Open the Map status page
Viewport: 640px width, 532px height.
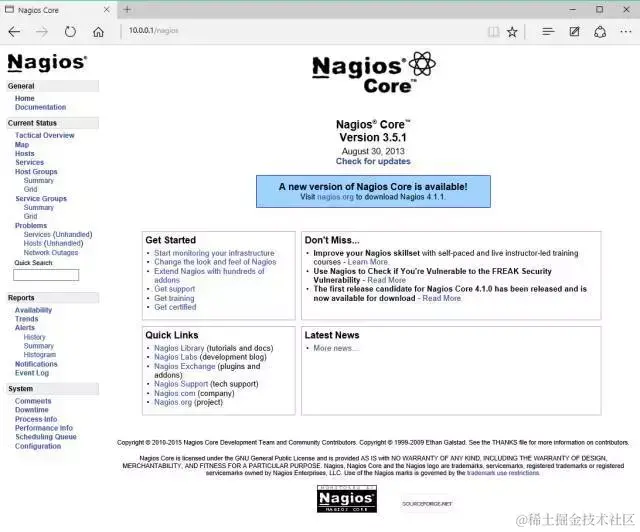[22, 145]
